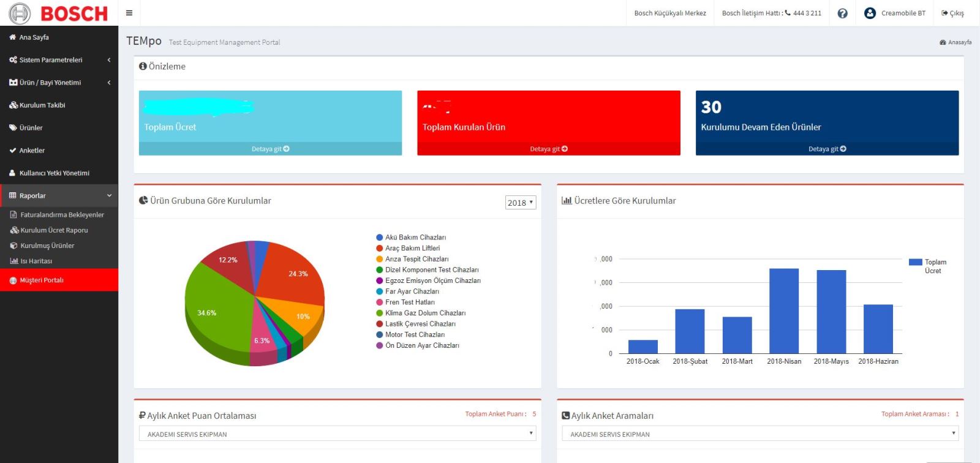Image resolution: width=980 pixels, height=463 pixels.
Task: Click the Bosch logo emblem
Action: [20, 13]
